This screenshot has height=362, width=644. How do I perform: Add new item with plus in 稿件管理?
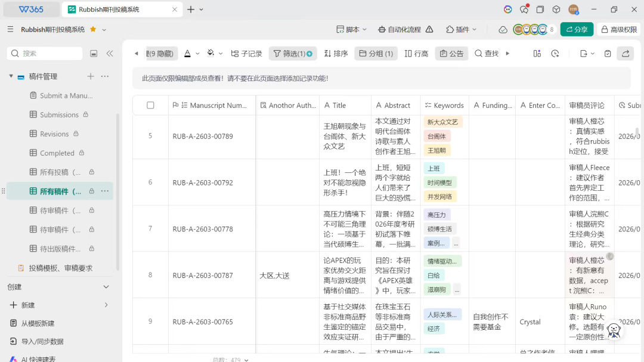coord(91,76)
